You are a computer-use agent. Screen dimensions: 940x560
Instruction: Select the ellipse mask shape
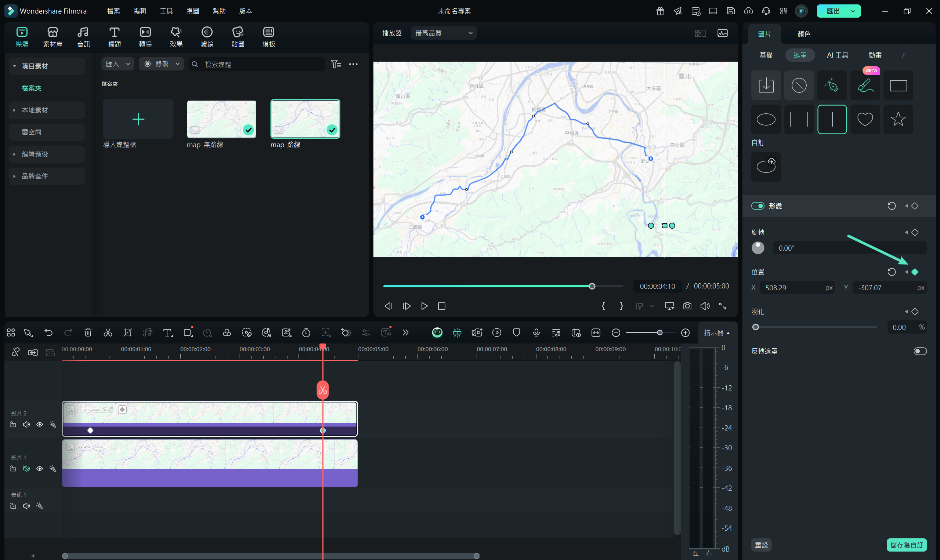[x=766, y=119]
